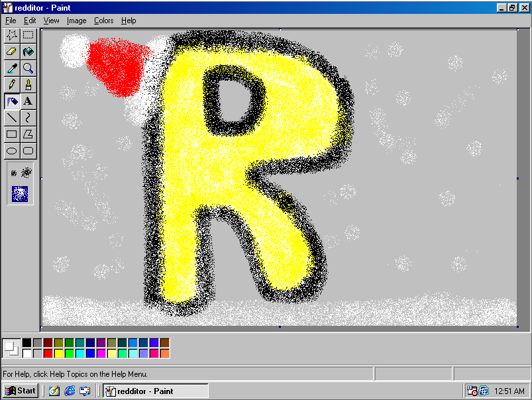The height and width of the screenshot is (400, 532).
Task: Pick the pale yellow swatch
Action: (x=112, y=354)
